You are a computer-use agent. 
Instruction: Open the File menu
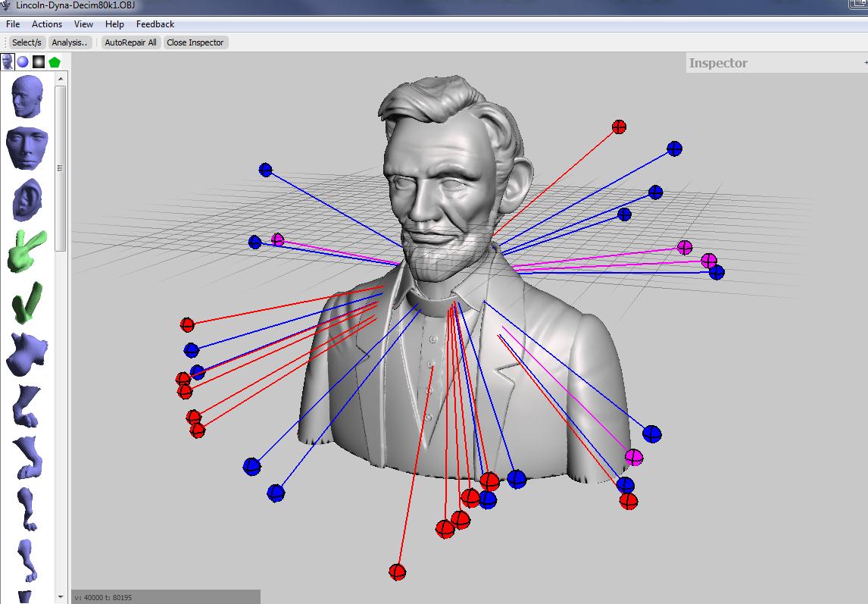point(13,24)
